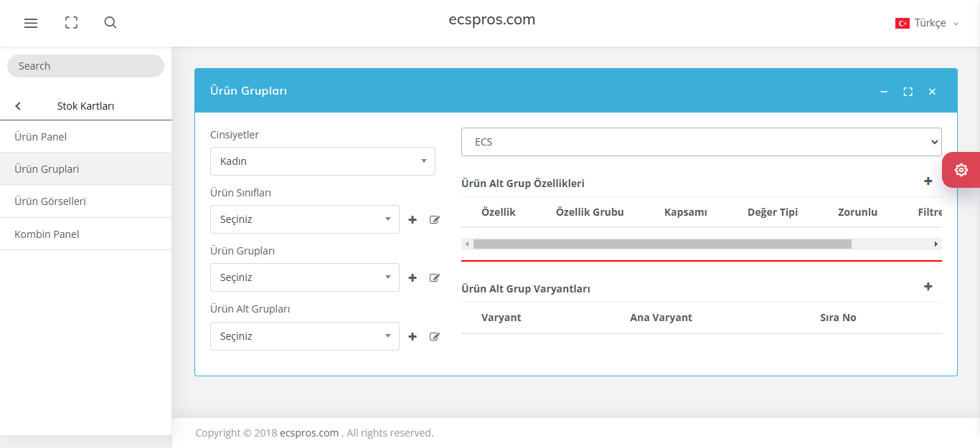Viewport: 980px width, 448px height.
Task: Open the search magnifier icon
Action: coord(110,23)
